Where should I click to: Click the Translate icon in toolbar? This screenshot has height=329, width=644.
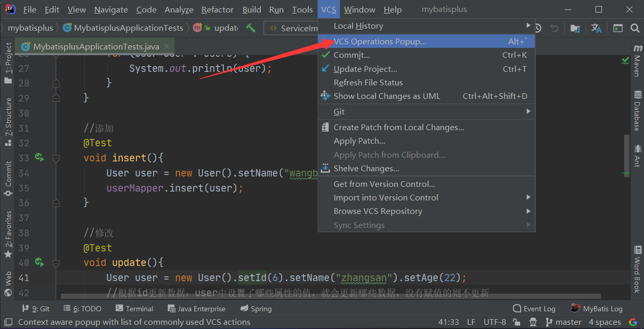tap(596, 28)
